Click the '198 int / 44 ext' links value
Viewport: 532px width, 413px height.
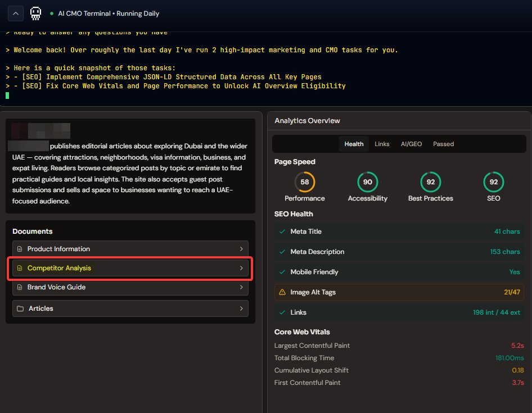[x=497, y=312]
